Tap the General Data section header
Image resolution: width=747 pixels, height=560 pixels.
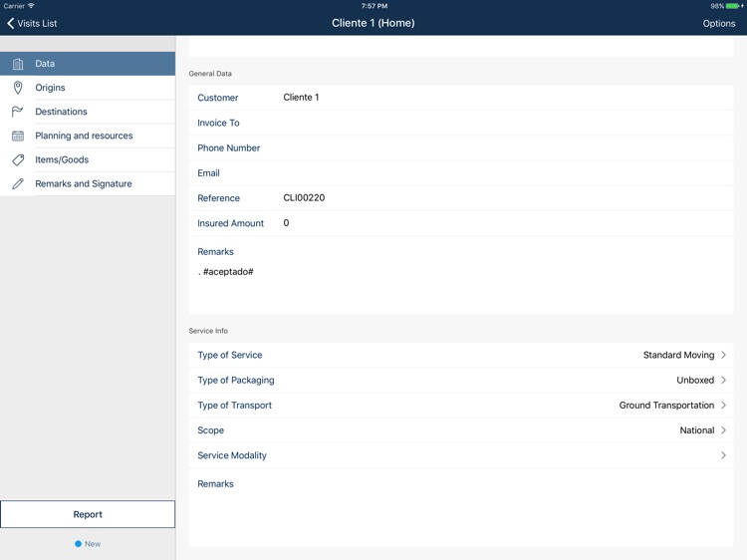[210, 74]
